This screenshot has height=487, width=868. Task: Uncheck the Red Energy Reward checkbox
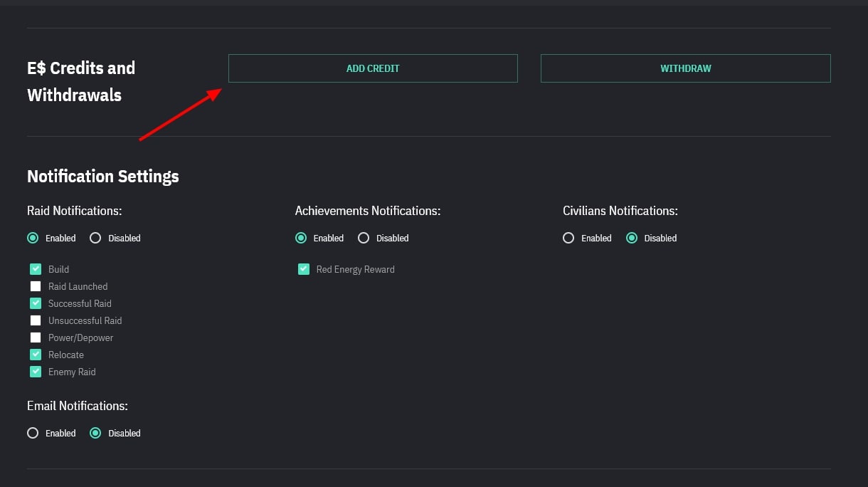pyautogui.click(x=304, y=269)
